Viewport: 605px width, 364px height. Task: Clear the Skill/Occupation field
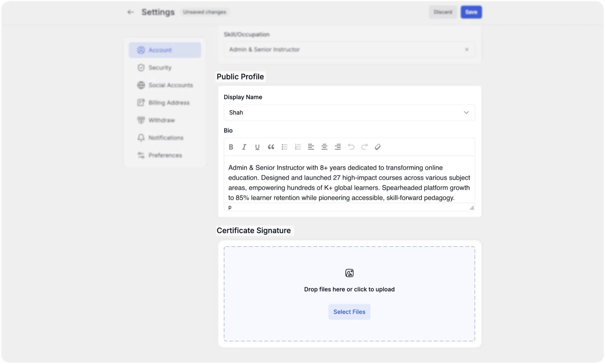tap(467, 49)
